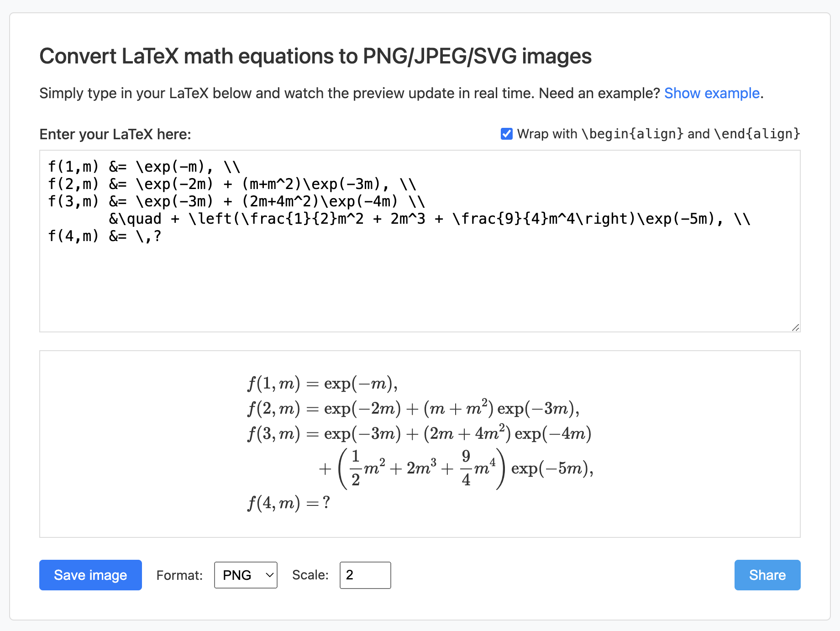Click rendered f(4,m) = ? line in preview

pos(289,503)
